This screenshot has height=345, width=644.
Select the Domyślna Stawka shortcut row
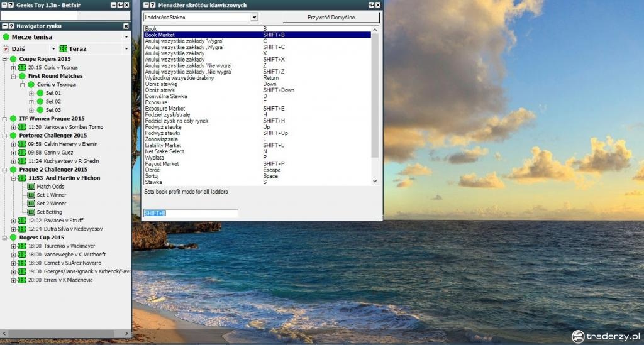pyautogui.click(x=257, y=96)
